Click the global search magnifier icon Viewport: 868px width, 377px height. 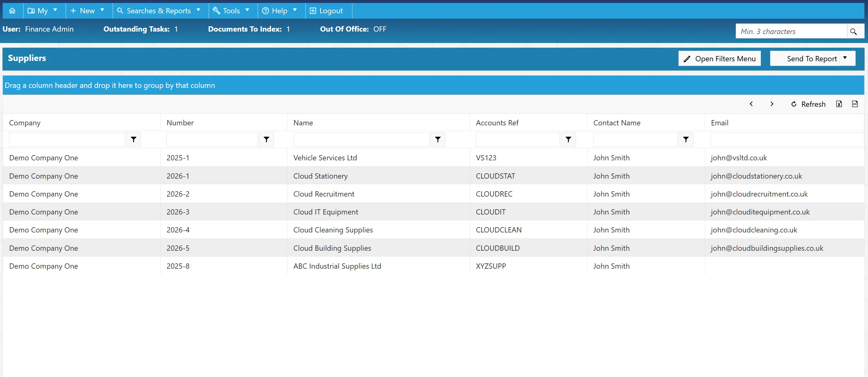coord(853,31)
